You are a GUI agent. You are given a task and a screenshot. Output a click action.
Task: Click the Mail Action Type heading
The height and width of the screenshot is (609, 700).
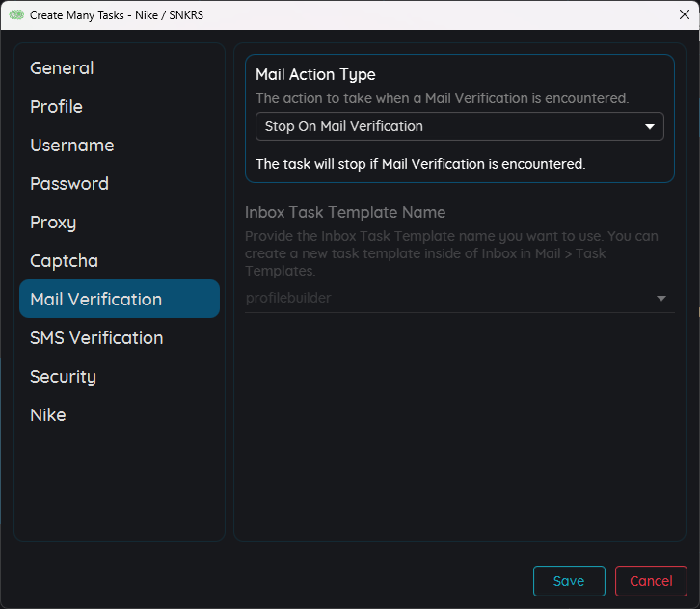[x=315, y=74]
